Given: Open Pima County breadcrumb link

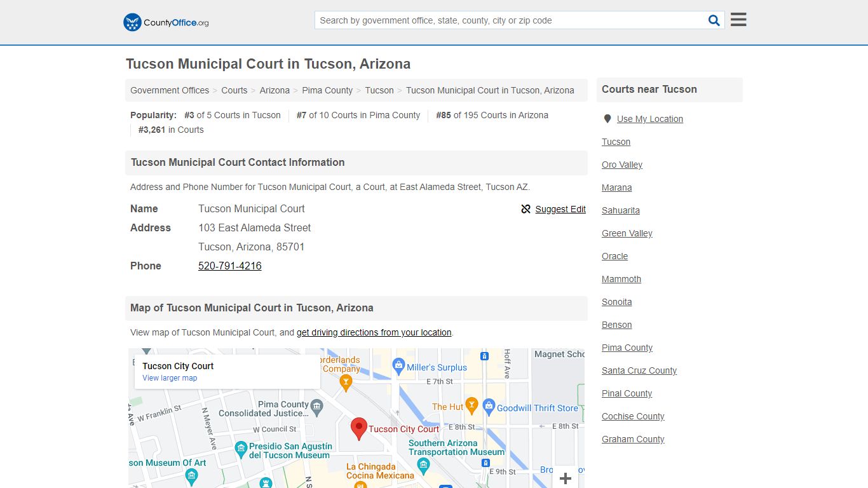Looking at the screenshot, I should (327, 90).
